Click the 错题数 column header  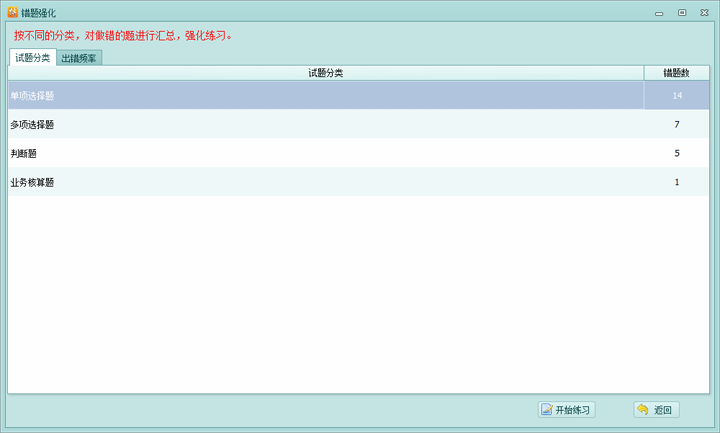(x=676, y=73)
